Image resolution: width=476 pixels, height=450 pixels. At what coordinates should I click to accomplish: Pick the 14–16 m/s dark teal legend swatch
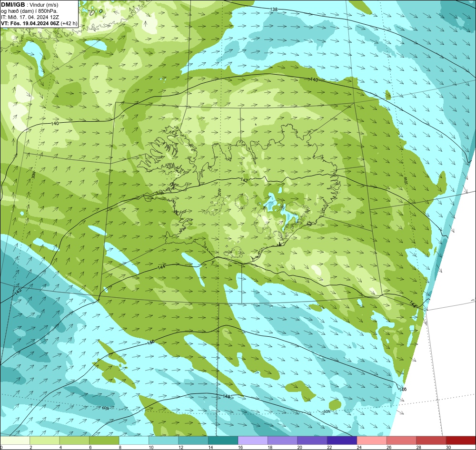(223, 440)
